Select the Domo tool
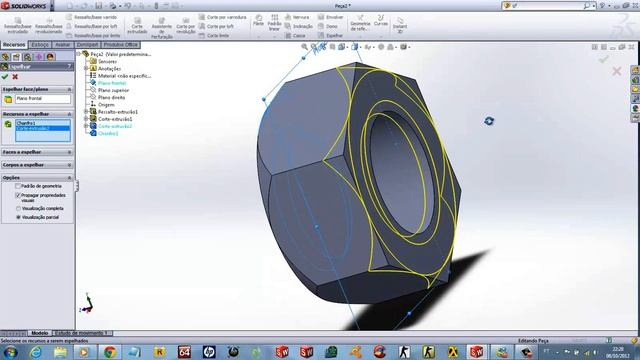This screenshot has height=360, width=640. 328,26
